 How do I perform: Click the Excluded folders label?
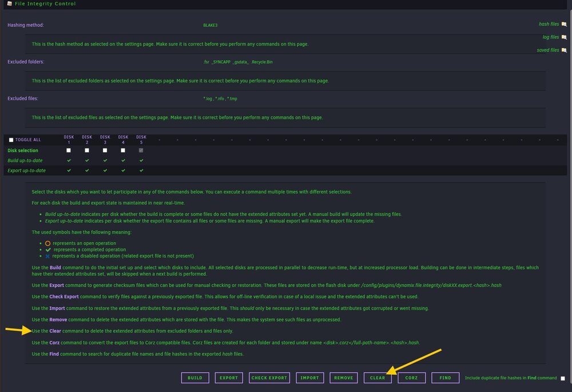pos(26,62)
